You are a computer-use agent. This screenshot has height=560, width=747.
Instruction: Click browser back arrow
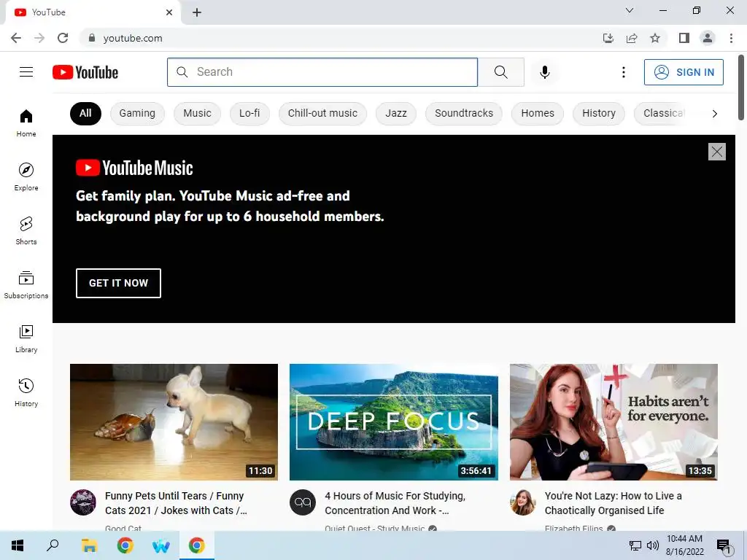coord(16,38)
